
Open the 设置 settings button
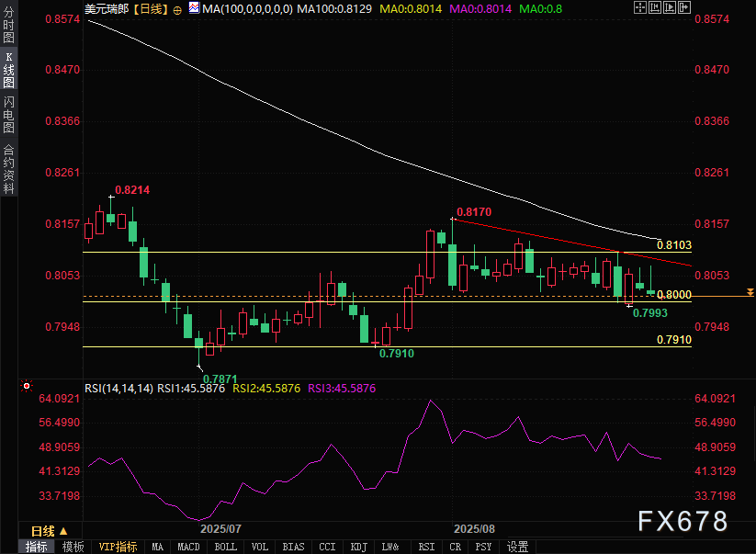[x=518, y=547]
